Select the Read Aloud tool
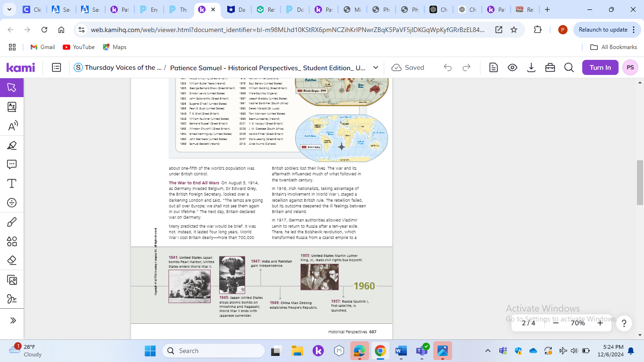 click(12, 126)
